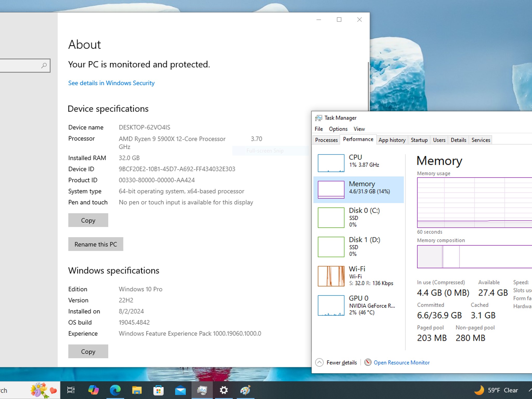Select Disk 1 (D:) in the sidebar
Screen dimensions: 532x399
(x=359, y=247)
